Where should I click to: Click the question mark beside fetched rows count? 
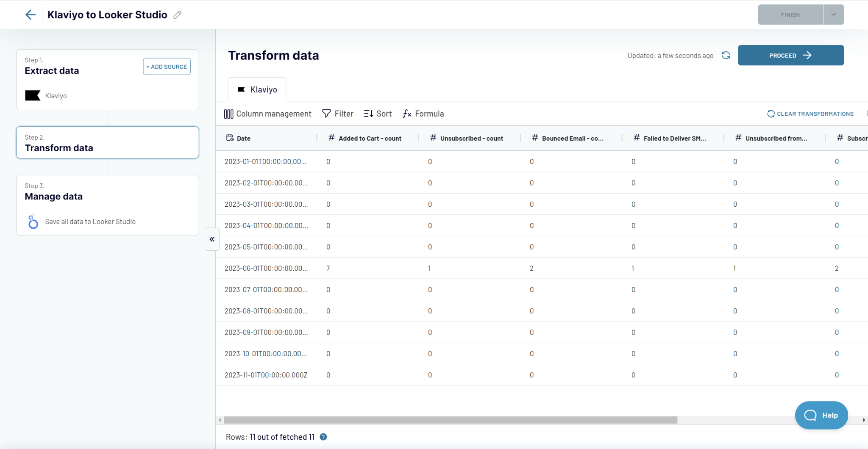323,437
